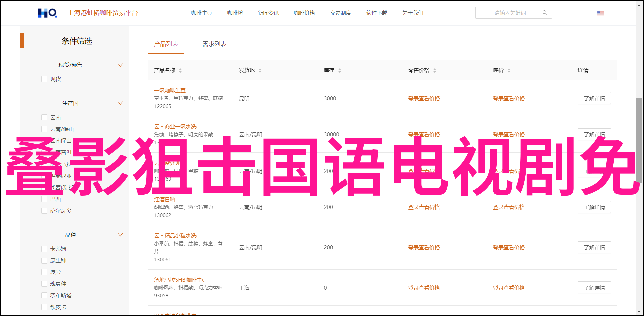Collapse the 现货/预售 filter section

120,65
